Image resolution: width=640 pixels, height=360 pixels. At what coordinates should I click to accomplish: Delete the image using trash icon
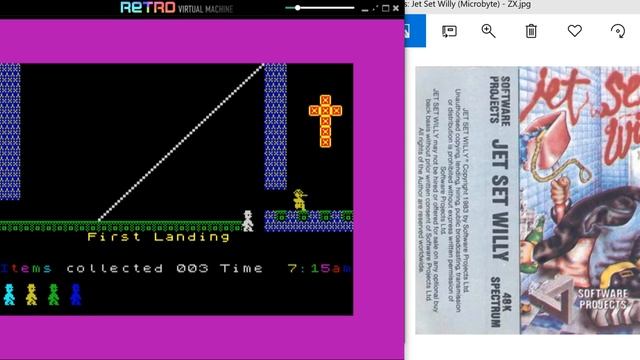point(531,31)
